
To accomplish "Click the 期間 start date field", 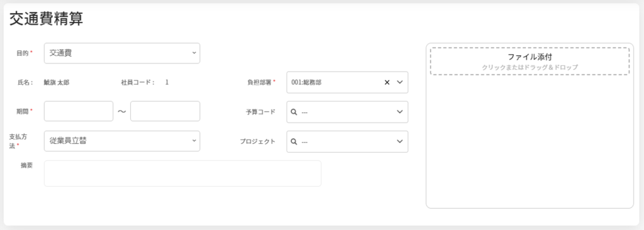I will [79, 111].
